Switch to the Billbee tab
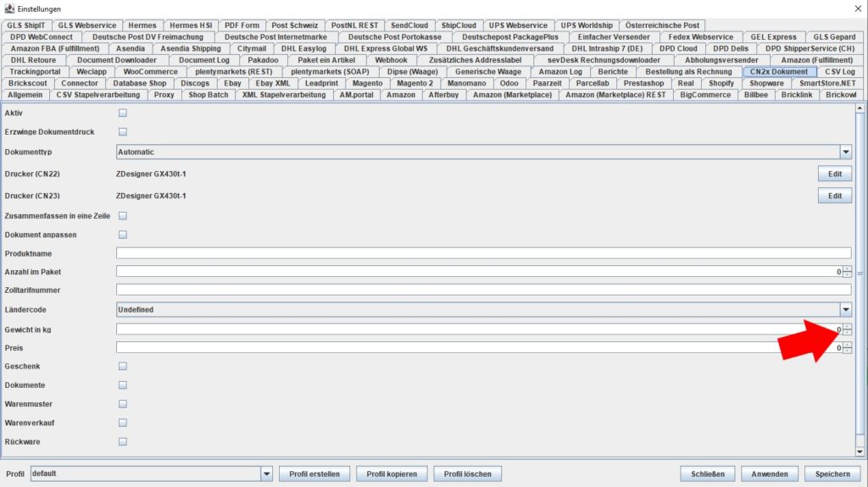 click(x=756, y=95)
